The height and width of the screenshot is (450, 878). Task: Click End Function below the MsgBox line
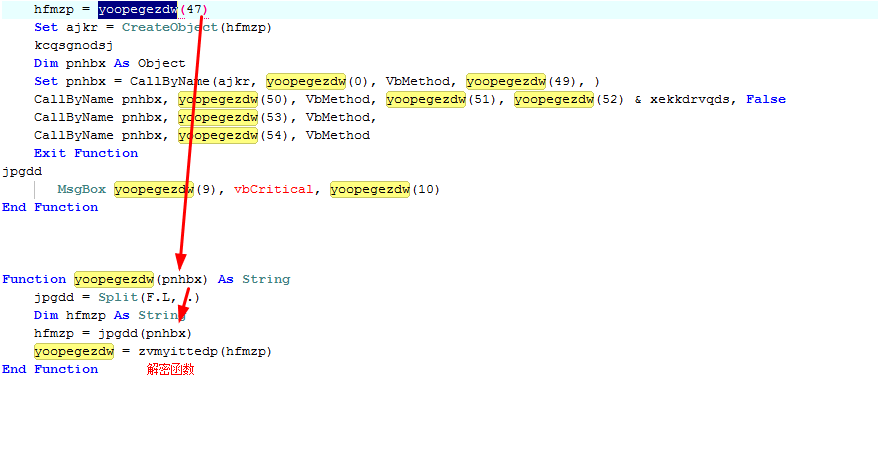[50, 208]
